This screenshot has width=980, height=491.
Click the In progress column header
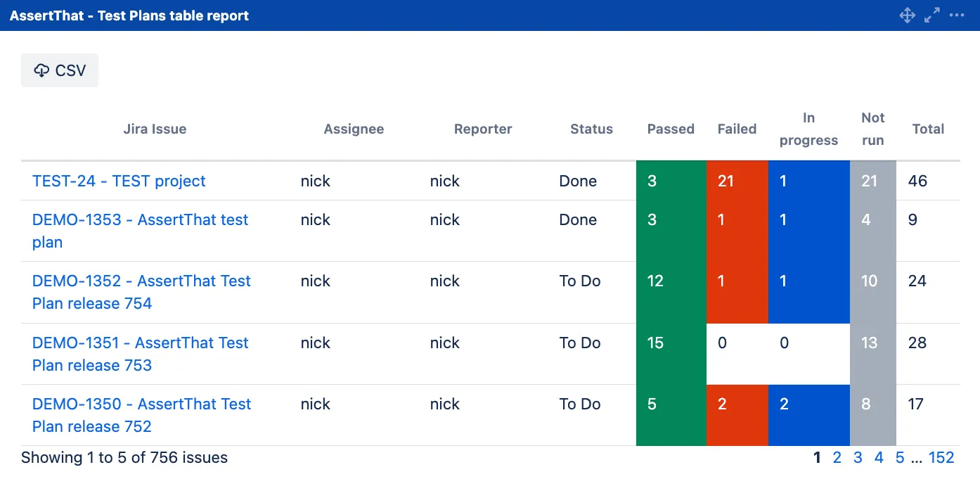[809, 129]
